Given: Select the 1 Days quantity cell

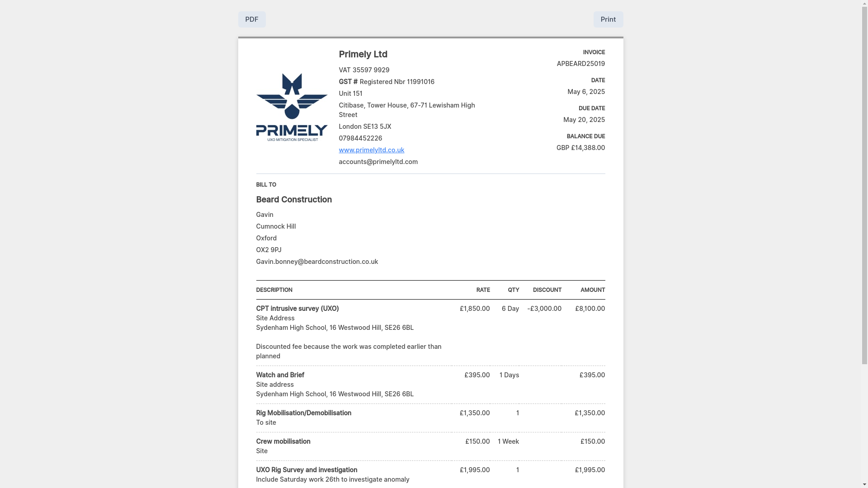Looking at the screenshot, I should point(509,375).
